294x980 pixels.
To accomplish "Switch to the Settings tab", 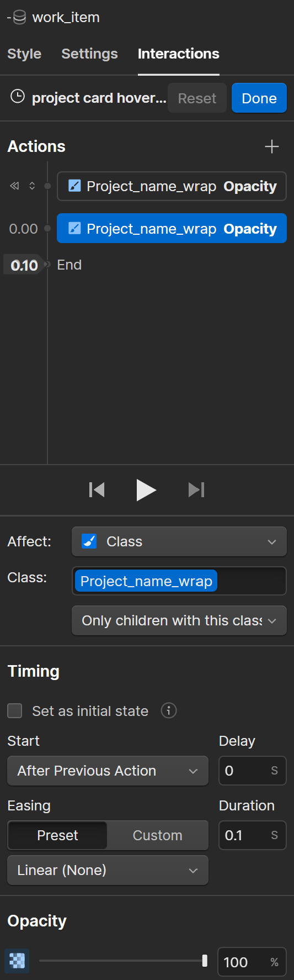I will tap(89, 54).
